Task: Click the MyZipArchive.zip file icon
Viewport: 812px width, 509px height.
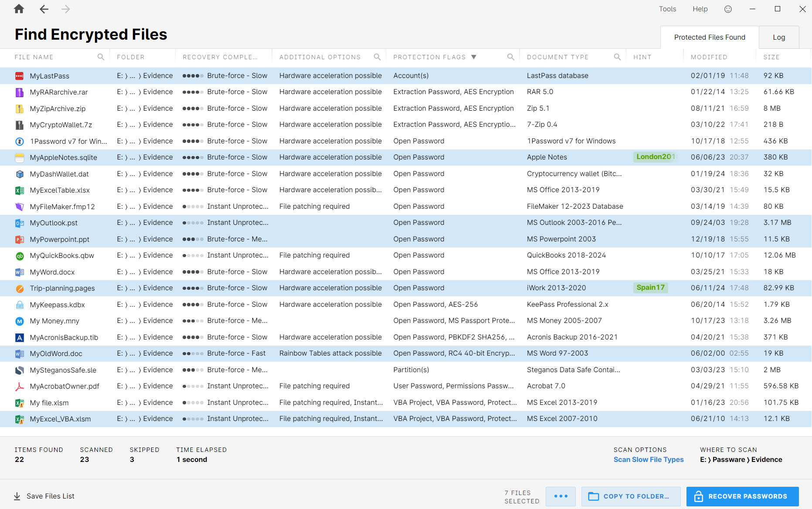Action: [20, 109]
